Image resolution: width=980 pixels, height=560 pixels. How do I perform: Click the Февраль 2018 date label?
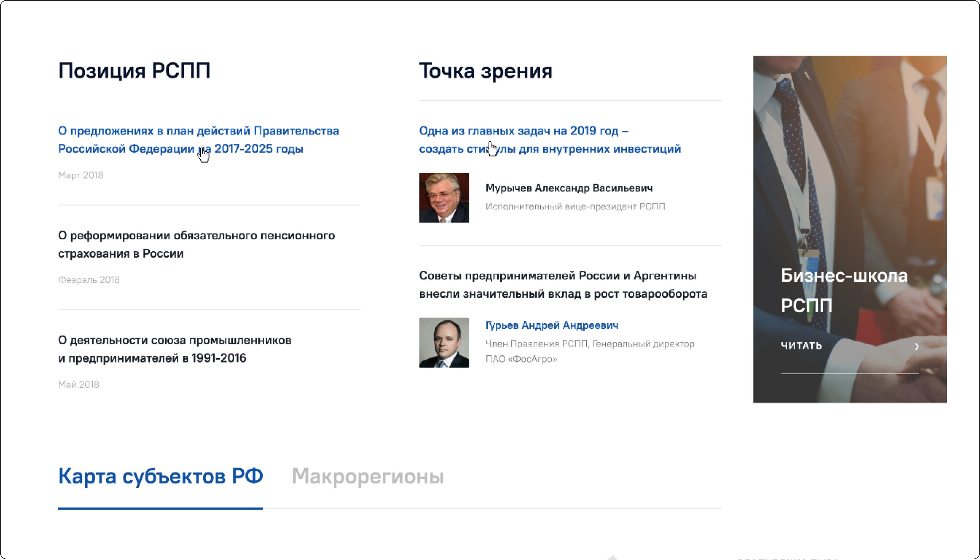(89, 280)
